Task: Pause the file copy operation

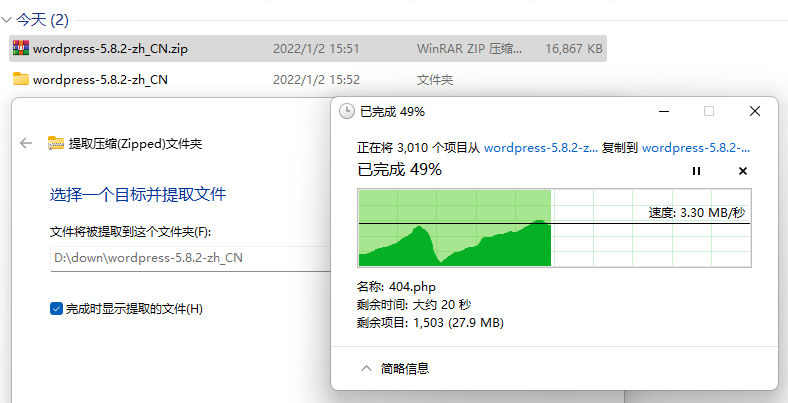Action: pos(696,171)
